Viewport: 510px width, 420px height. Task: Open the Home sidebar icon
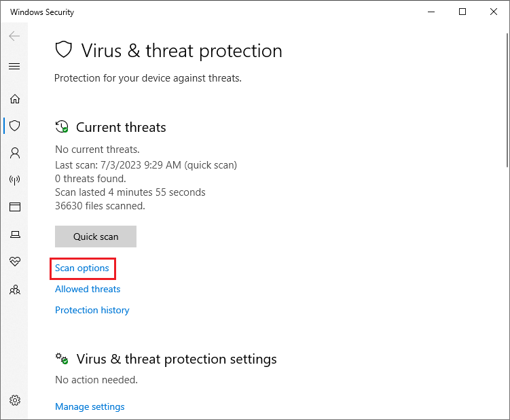coord(15,99)
